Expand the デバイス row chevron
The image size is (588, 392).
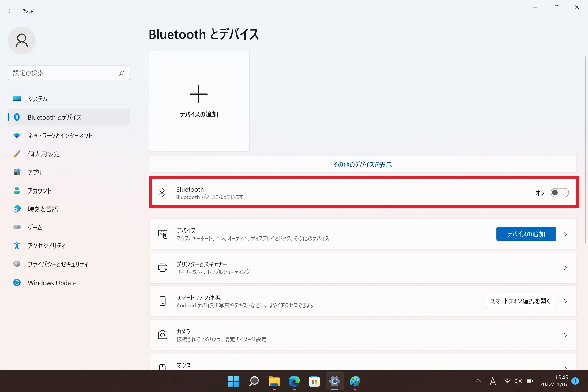click(x=565, y=234)
